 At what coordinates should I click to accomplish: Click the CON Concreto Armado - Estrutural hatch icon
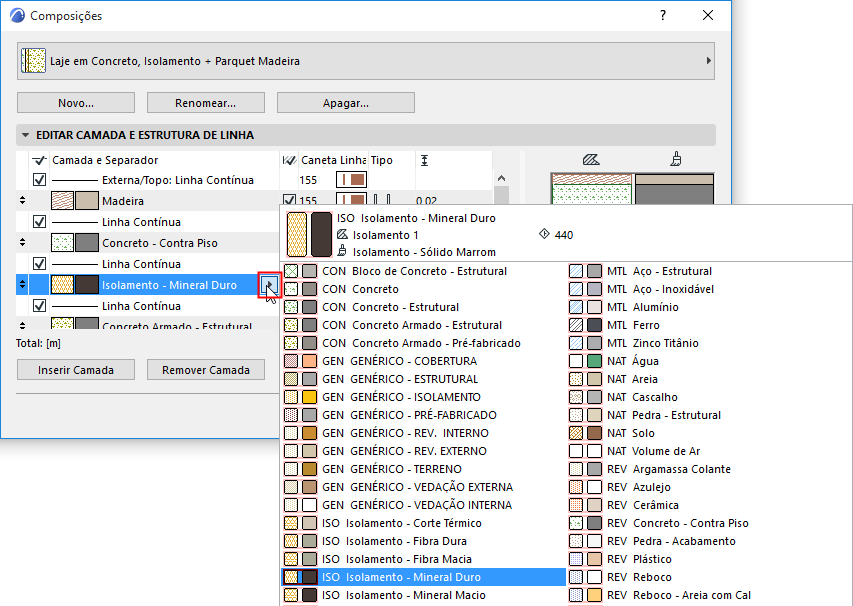click(291, 325)
